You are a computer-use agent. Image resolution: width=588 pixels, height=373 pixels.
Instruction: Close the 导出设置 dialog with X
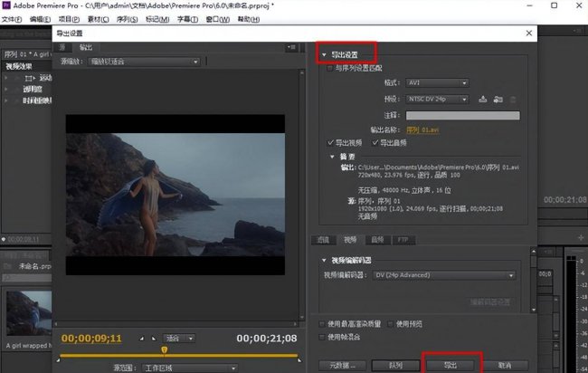point(529,33)
